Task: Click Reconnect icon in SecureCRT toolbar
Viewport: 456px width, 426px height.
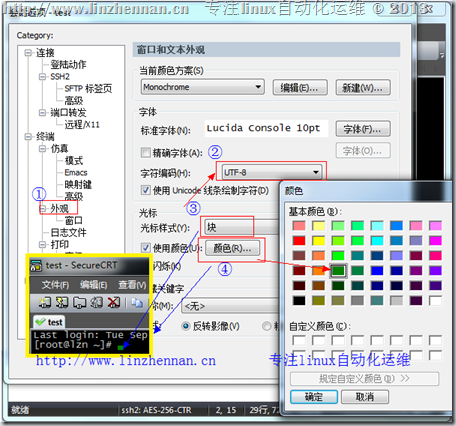Action: click(x=97, y=302)
